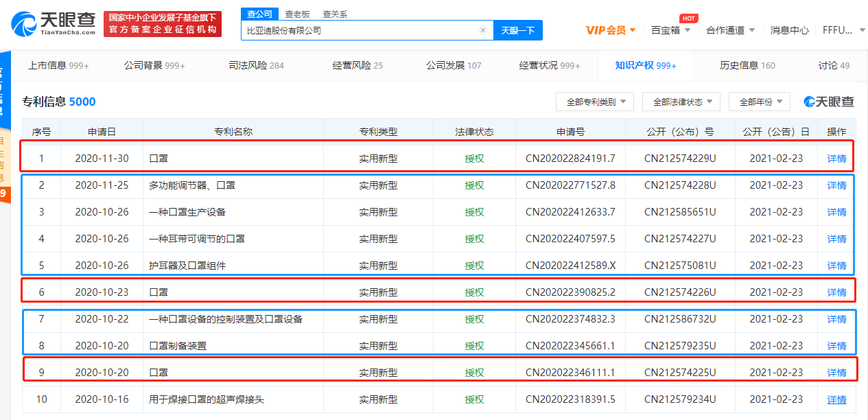Expand 全部专利类别 filter dropdown
This screenshot has width=868, height=420.
(595, 102)
